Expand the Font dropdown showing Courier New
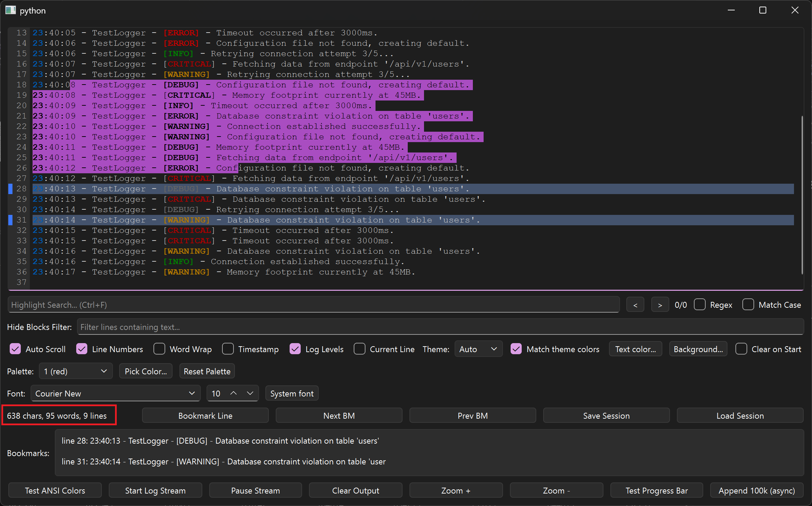The width and height of the screenshot is (812, 506). click(x=115, y=393)
